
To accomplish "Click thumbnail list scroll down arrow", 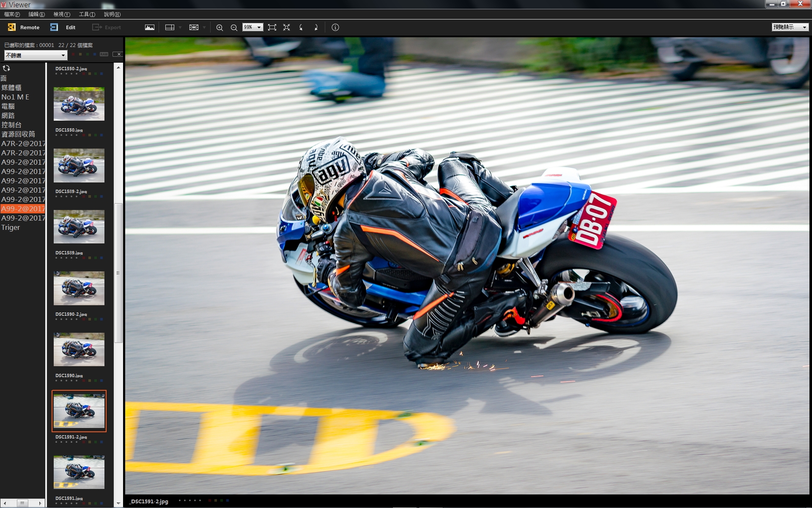I will [118, 503].
